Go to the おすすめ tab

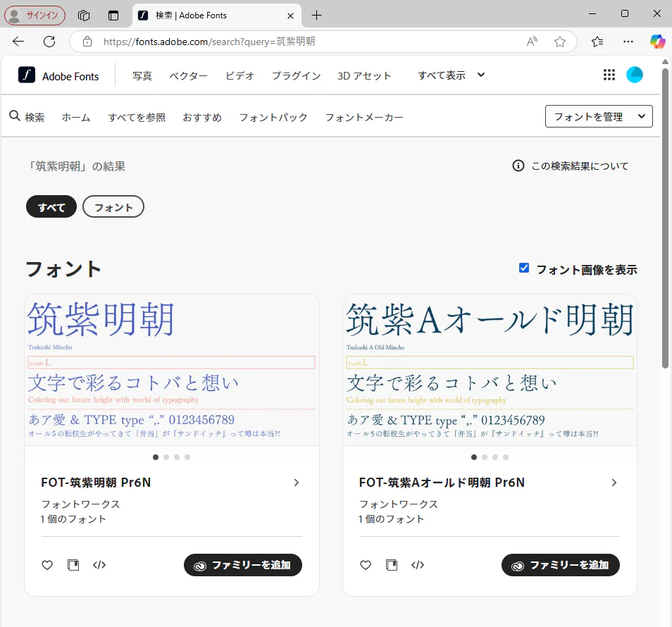(x=202, y=117)
